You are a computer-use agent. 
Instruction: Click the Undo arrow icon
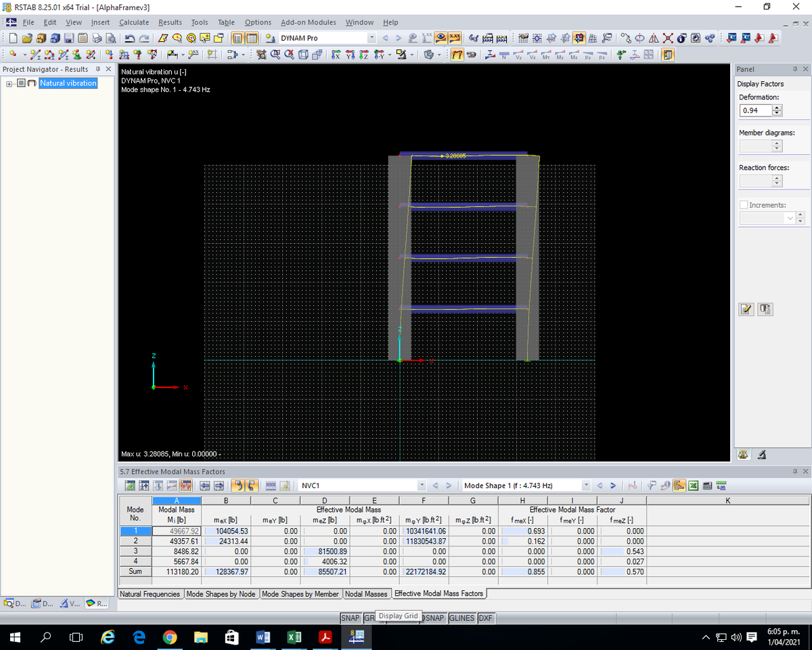(x=131, y=38)
